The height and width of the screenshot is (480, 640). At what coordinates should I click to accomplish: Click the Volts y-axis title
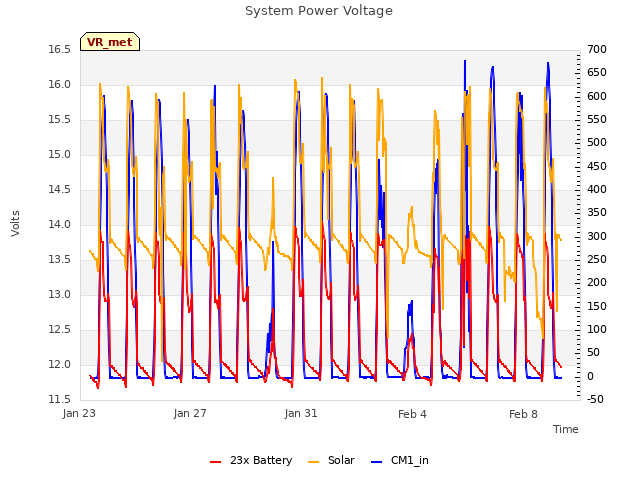click(15, 224)
